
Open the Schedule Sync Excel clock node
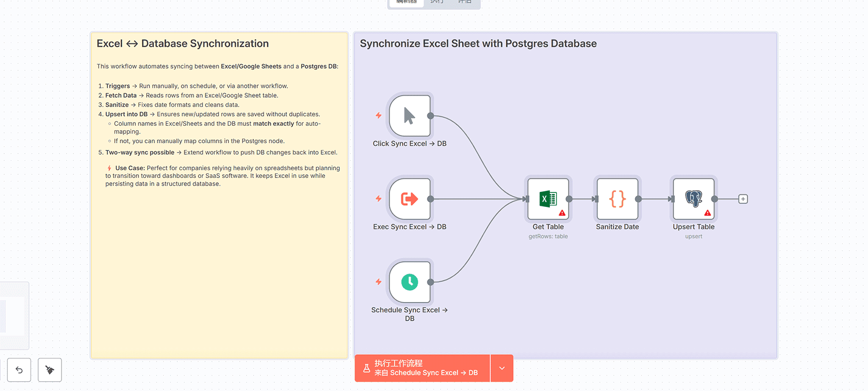pyautogui.click(x=409, y=282)
